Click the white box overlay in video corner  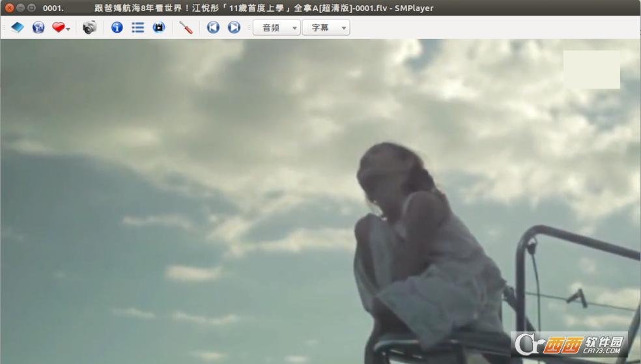pos(591,70)
